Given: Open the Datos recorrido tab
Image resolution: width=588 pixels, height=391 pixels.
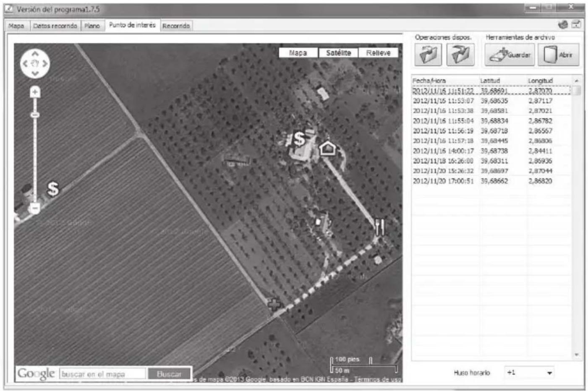Looking at the screenshot, I should [55, 26].
